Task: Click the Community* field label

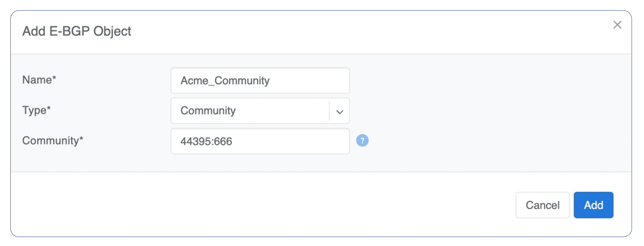Action: click(x=50, y=141)
